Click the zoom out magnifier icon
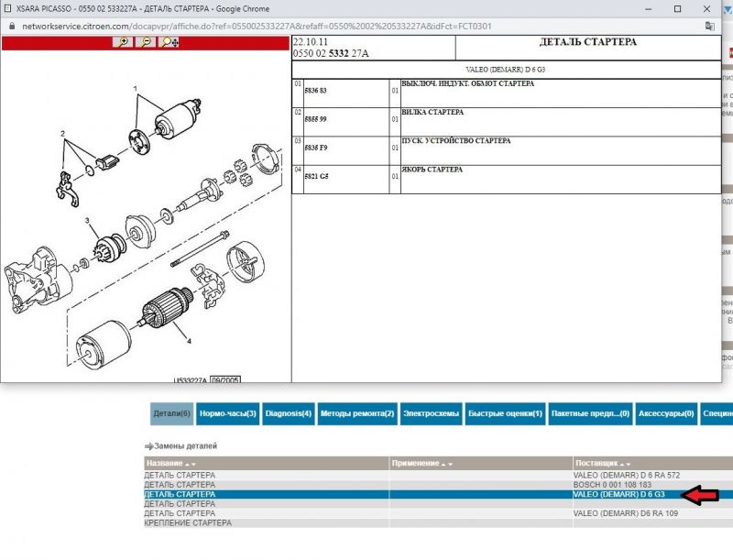This screenshot has width=733, height=560. click(147, 42)
